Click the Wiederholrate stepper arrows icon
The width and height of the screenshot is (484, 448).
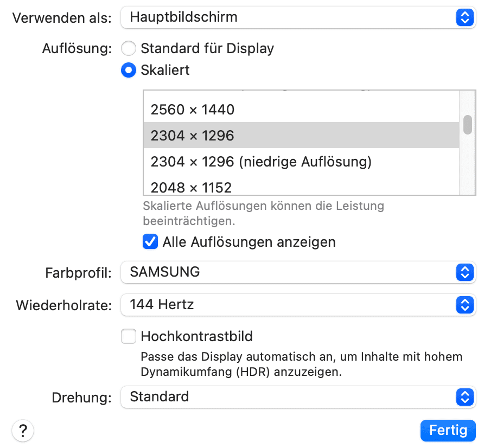tap(464, 305)
